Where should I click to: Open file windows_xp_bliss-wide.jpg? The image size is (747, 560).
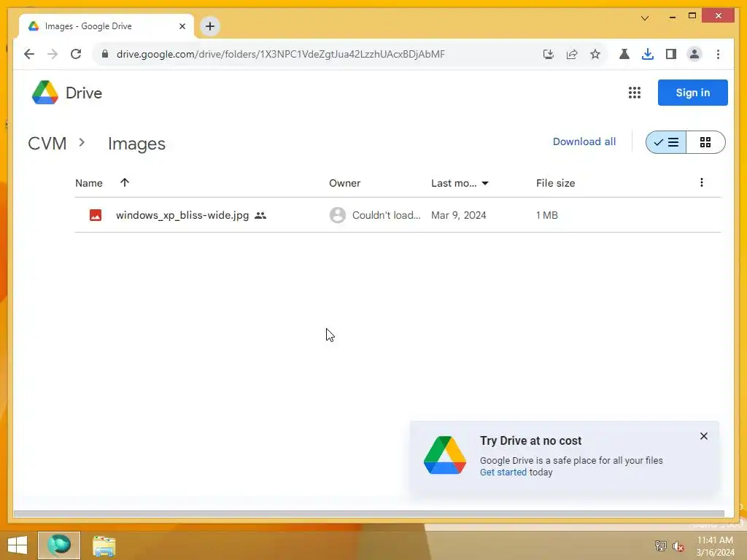pyautogui.click(x=182, y=215)
